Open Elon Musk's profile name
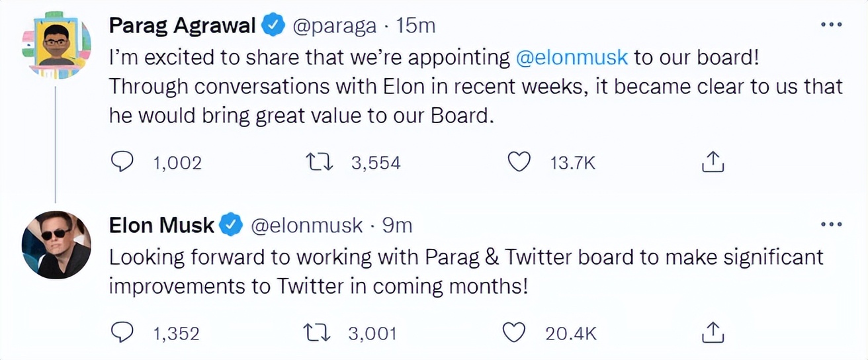The width and height of the screenshot is (868, 360). pyautogui.click(x=161, y=226)
